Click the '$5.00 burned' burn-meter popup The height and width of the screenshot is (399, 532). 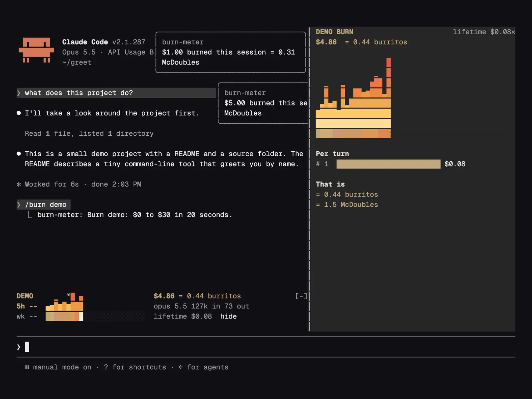pyautogui.click(x=263, y=103)
